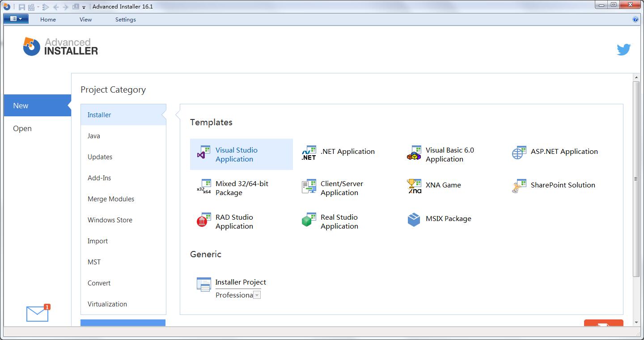The width and height of the screenshot is (644, 340).
Task: Click the Back arrow in quick access toolbar
Action: tap(56, 7)
